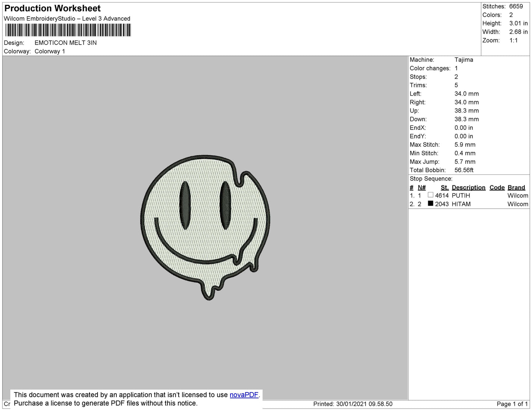Click the 'St.' column header
The image size is (532, 411).
pos(445,187)
